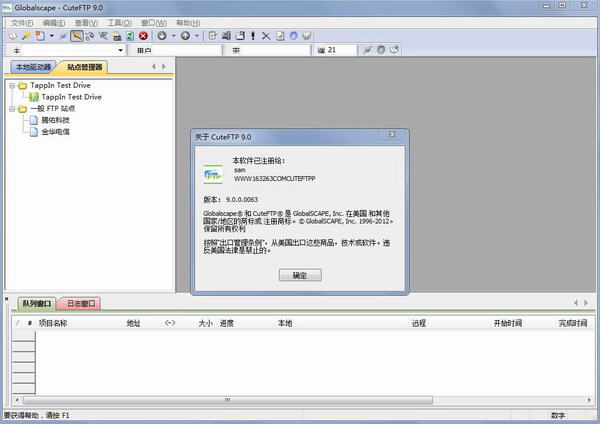Click the Download down-arrow icon
This screenshot has width=600, height=424.
(162, 36)
